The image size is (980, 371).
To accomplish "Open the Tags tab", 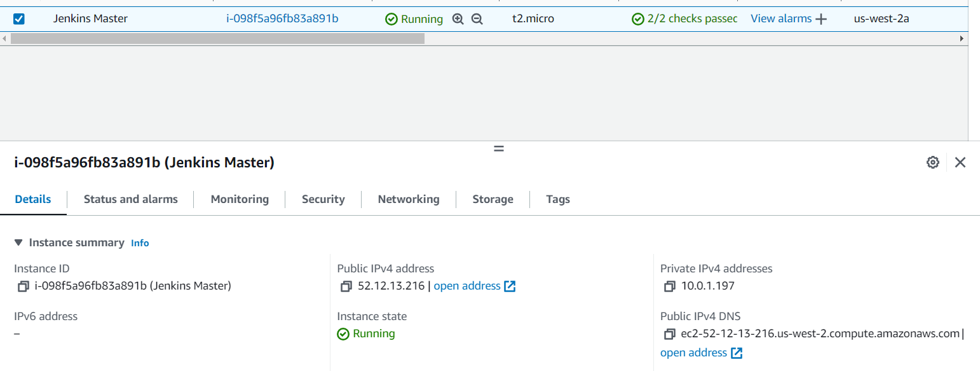I will coord(558,199).
